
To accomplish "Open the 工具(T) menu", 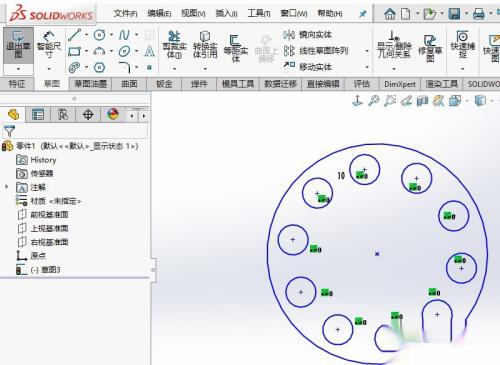I will [259, 14].
